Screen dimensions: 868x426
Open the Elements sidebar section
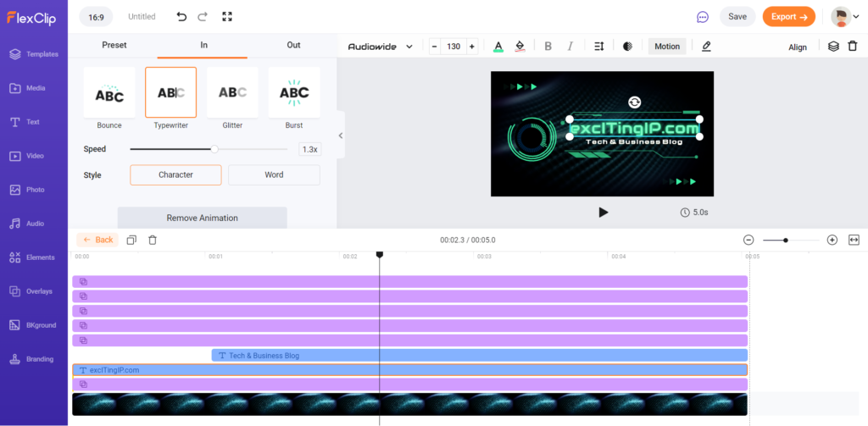[x=34, y=257]
